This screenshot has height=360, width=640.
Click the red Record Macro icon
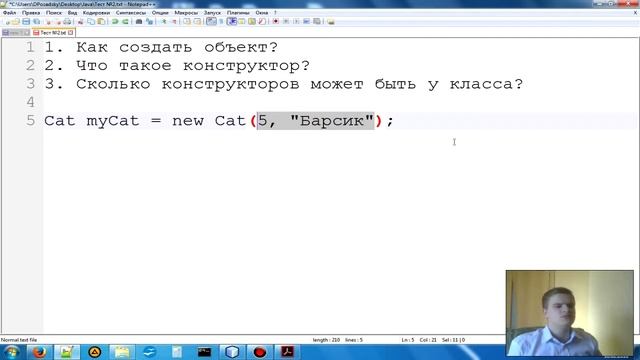pyautogui.click(x=276, y=21)
